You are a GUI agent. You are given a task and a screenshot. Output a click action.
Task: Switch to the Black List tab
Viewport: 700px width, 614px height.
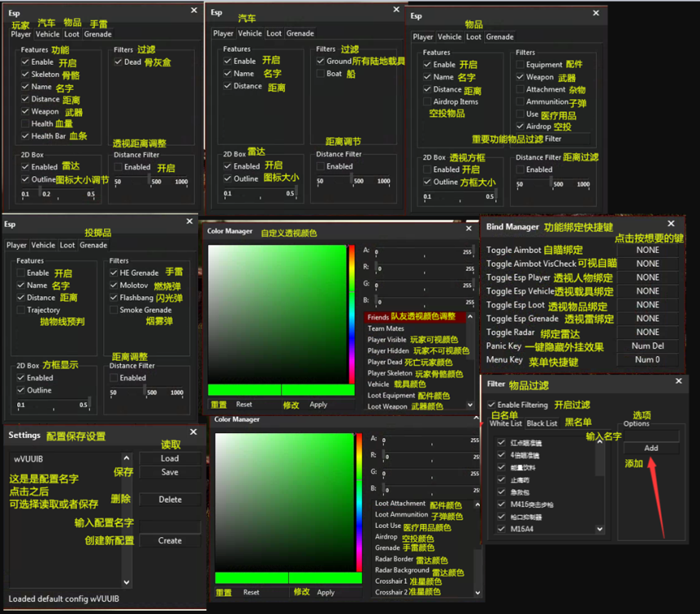tap(541, 423)
